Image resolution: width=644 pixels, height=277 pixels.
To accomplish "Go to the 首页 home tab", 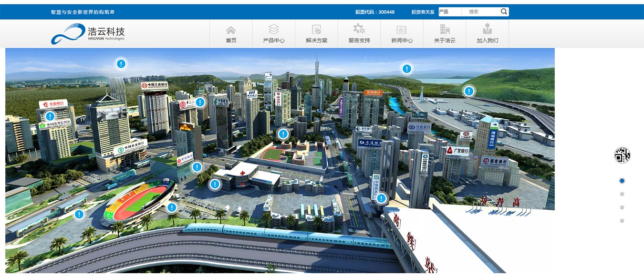I will coord(231,34).
